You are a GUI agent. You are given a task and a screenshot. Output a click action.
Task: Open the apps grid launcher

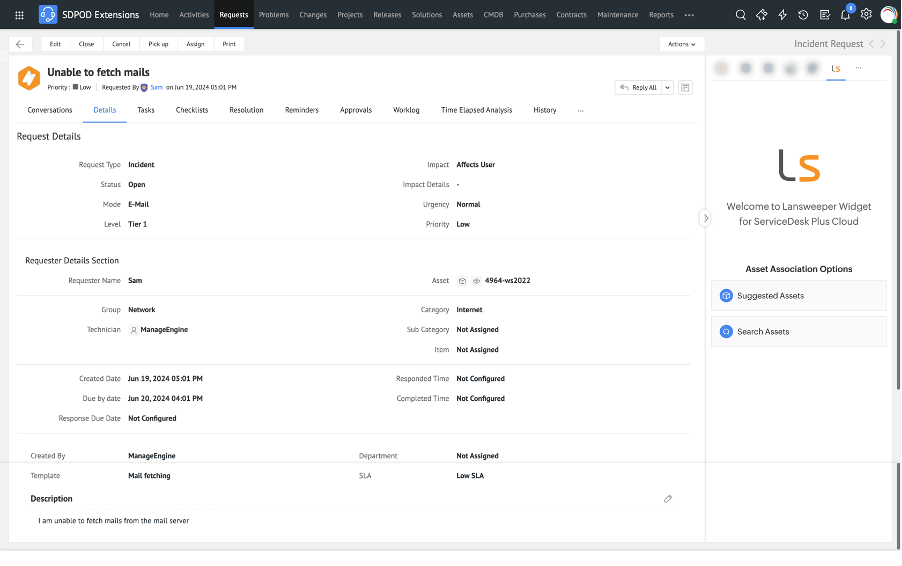[x=19, y=15]
